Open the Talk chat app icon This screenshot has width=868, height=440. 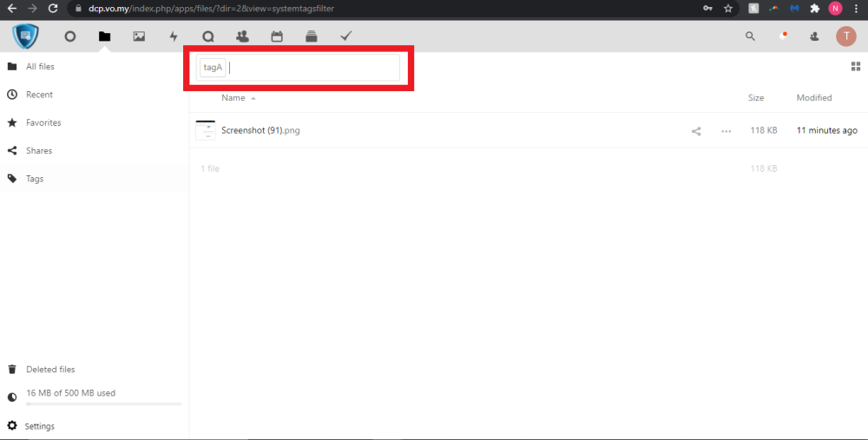[207, 36]
